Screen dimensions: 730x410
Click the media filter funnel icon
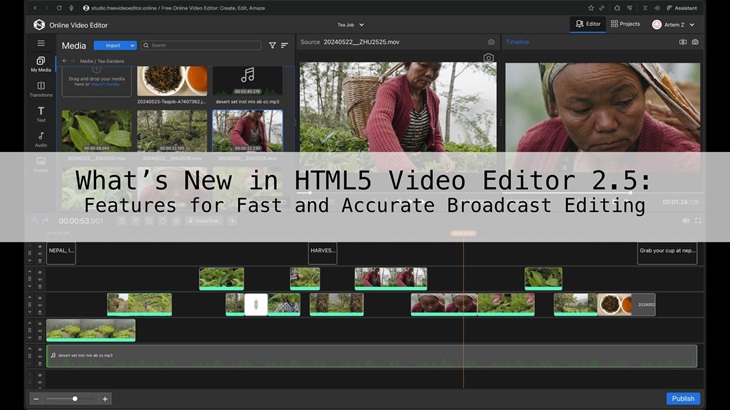click(272, 45)
